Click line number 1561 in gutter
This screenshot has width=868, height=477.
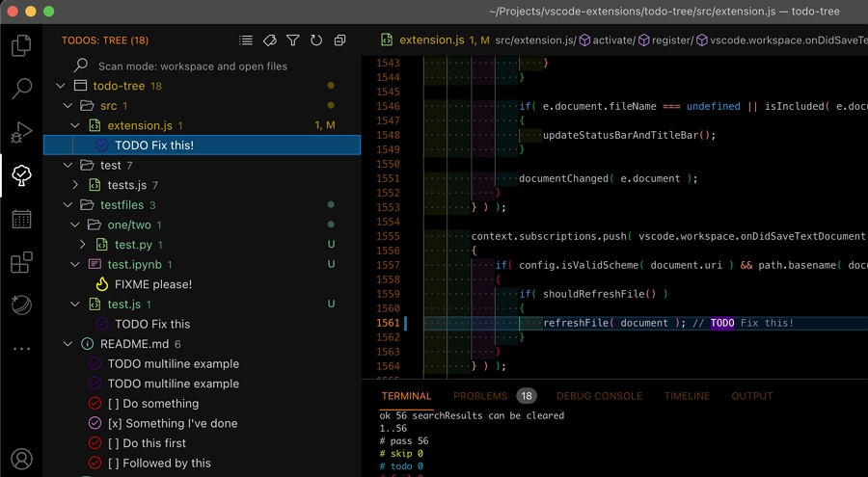coord(388,323)
